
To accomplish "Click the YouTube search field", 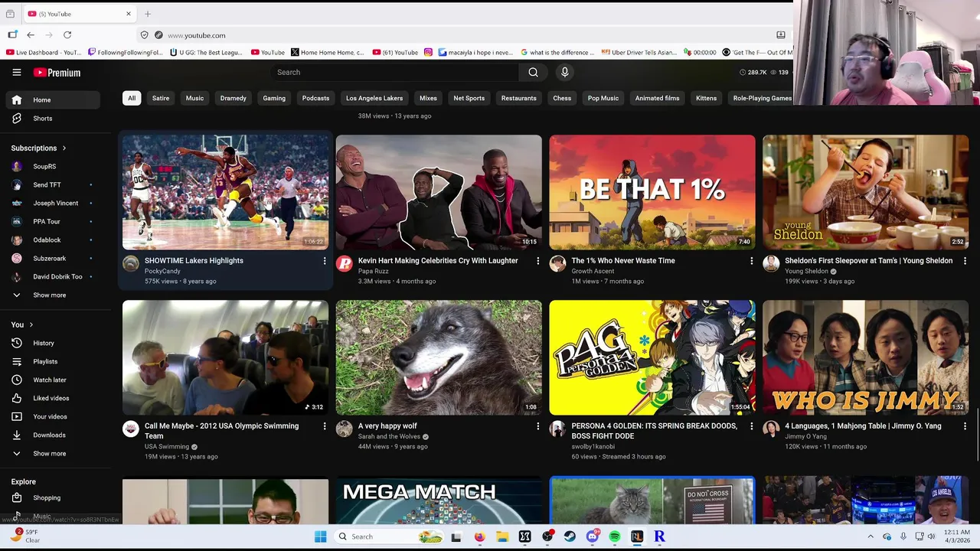I will point(394,72).
